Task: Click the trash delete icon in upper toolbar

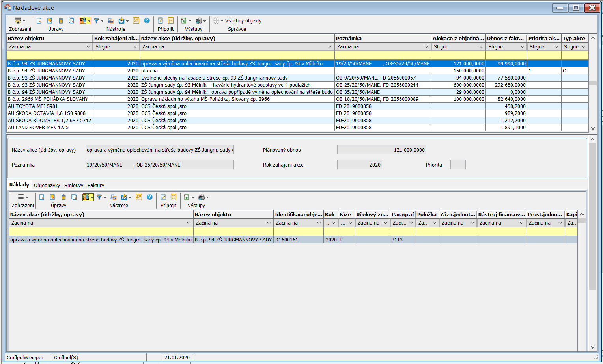Action: 61,21
